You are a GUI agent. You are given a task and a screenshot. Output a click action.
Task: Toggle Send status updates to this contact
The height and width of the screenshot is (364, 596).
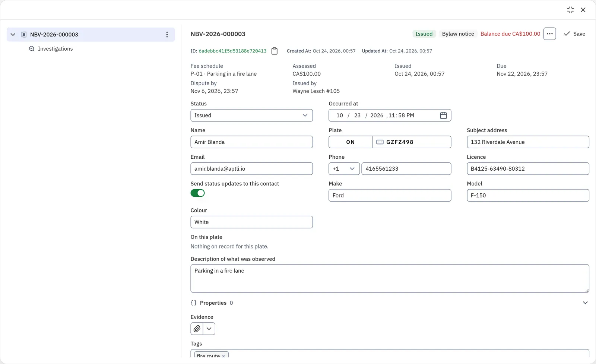(197, 193)
